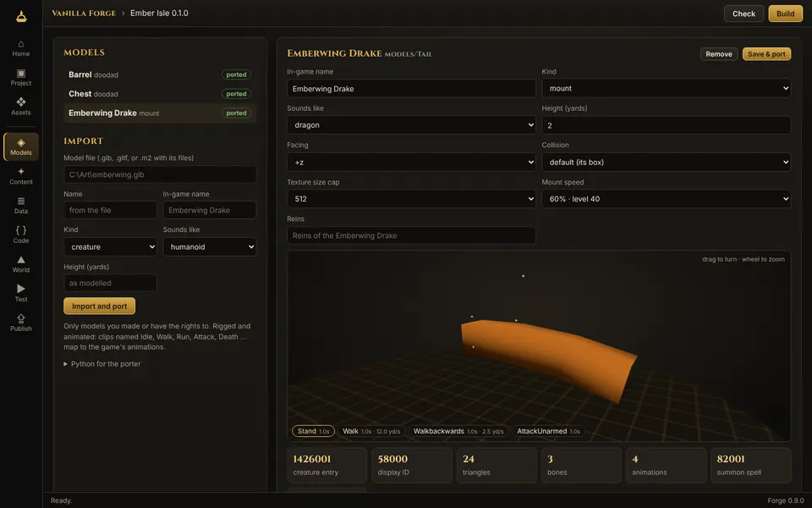Click the Model file path field

tap(160, 174)
